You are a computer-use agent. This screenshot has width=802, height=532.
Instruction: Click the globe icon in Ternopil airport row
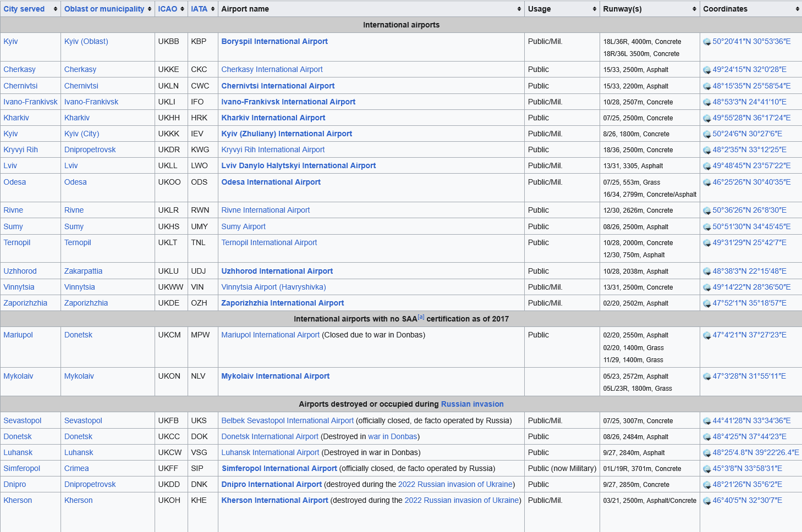point(707,243)
